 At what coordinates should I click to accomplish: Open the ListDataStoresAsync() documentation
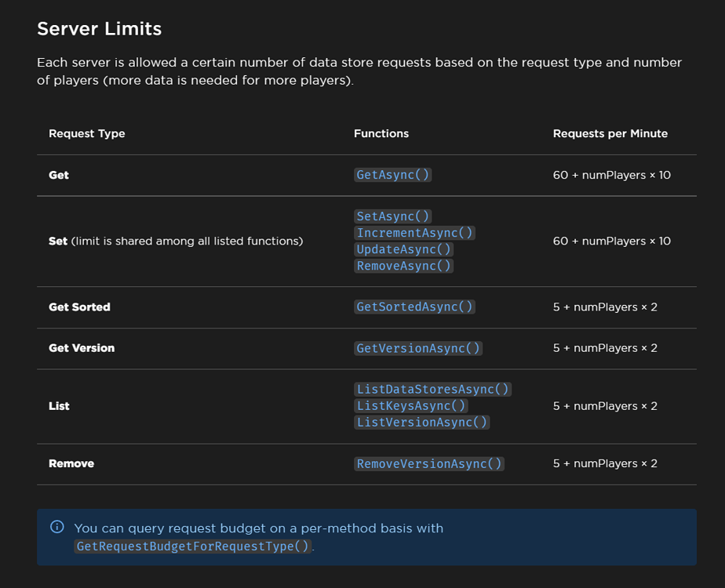pos(433,389)
